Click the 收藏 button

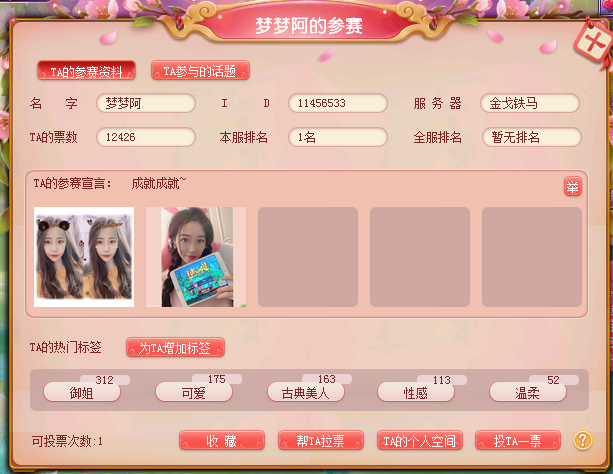(x=222, y=441)
